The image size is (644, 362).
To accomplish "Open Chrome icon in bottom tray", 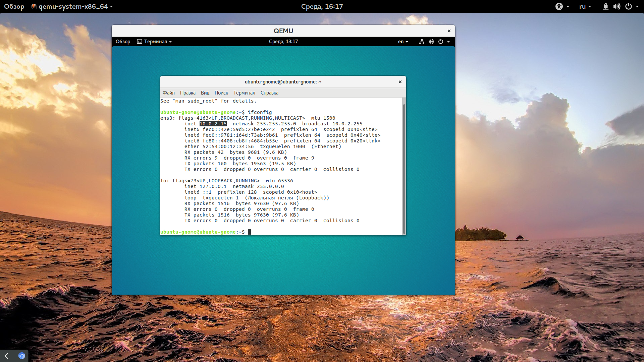I will coord(22,356).
